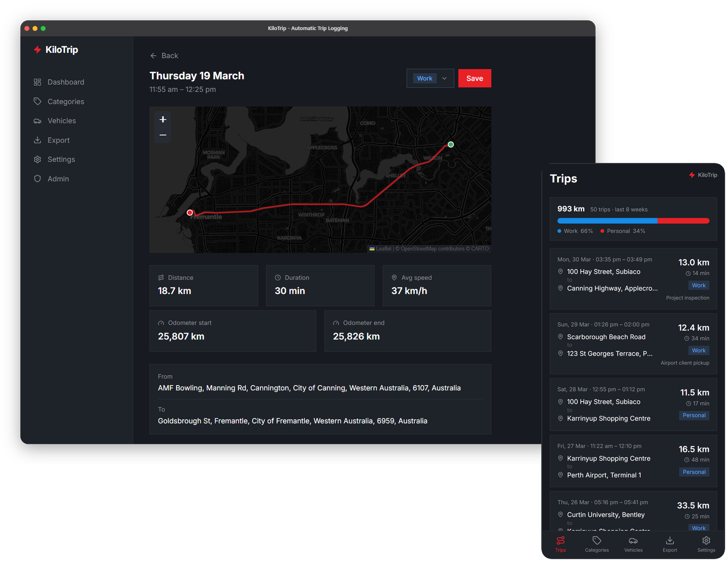Viewport: 728px width, 562px height.
Task: Select Vehicles in the sidebar
Action: (62, 121)
